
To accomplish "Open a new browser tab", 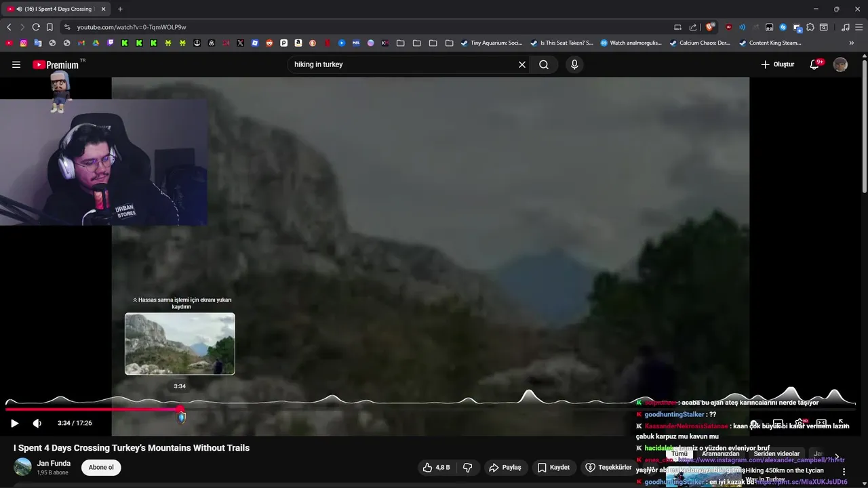I will pos(120,9).
